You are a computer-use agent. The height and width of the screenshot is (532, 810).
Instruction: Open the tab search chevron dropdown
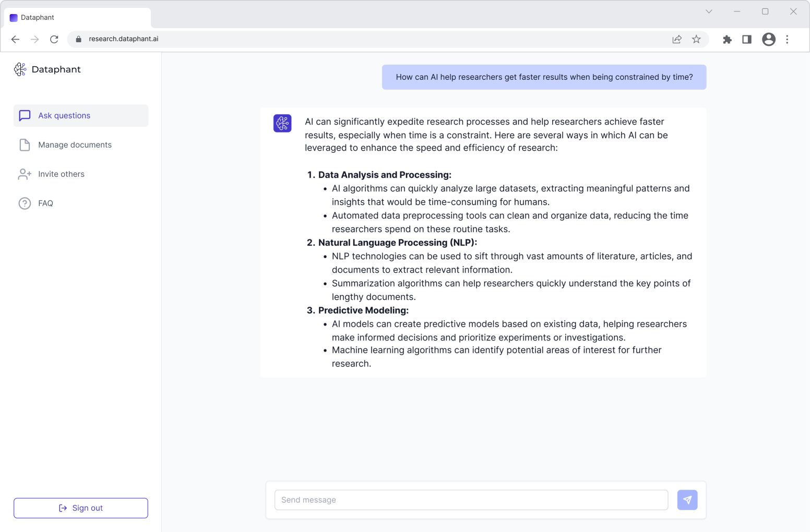coord(708,11)
